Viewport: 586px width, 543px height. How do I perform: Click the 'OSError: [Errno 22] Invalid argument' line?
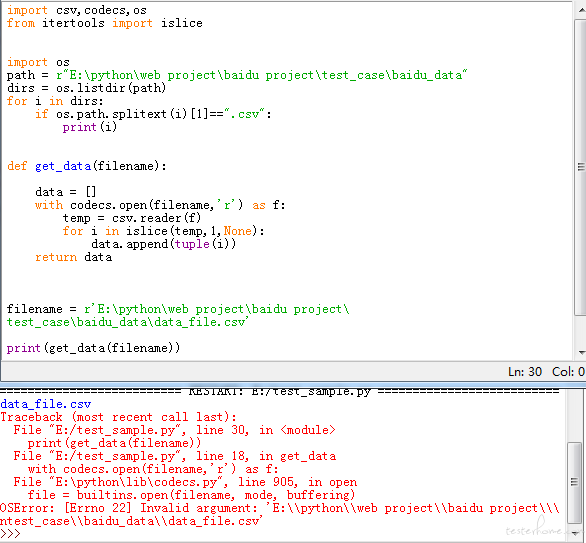[x=280, y=508]
